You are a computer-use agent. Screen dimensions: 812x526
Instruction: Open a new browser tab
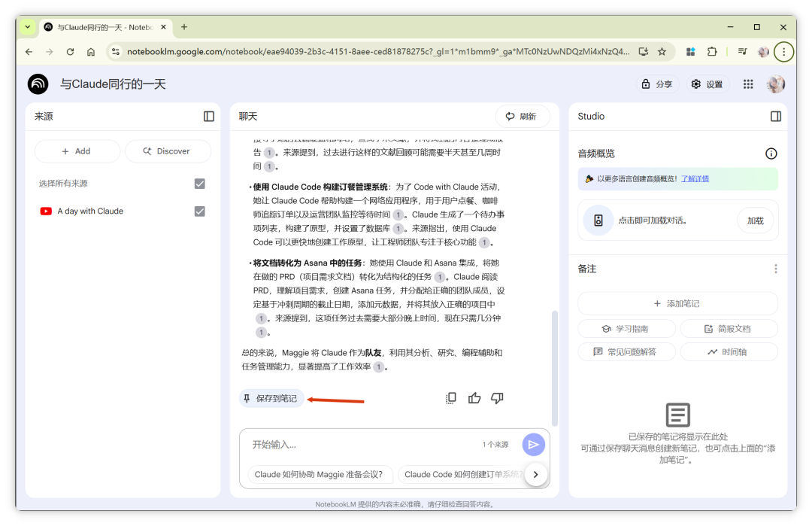(184, 27)
